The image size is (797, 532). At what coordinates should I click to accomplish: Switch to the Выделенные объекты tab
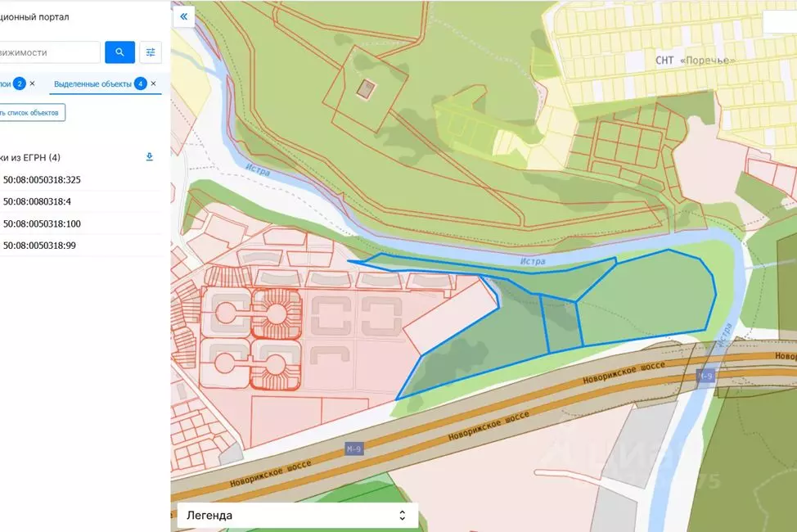tap(92, 84)
